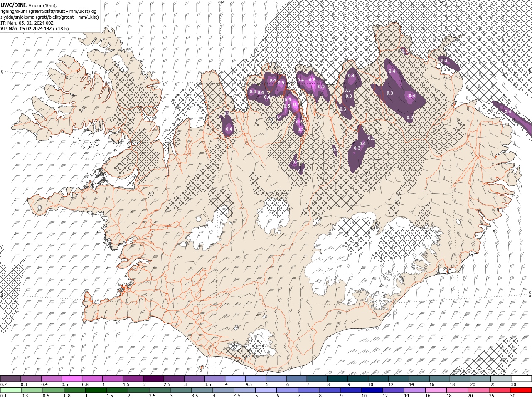
Task: Click the 'IT: Mán. 05. 02. 2024 00Z' line
Action: tap(26, 23)
